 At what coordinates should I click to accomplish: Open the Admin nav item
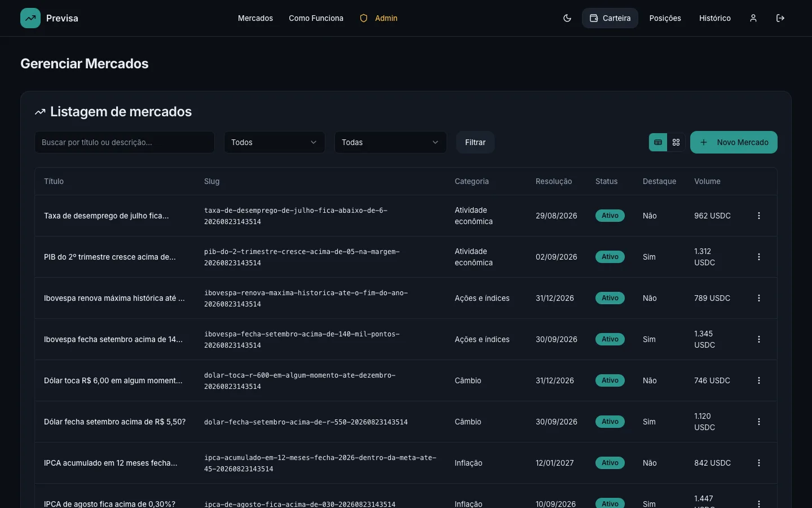(378, 18)
